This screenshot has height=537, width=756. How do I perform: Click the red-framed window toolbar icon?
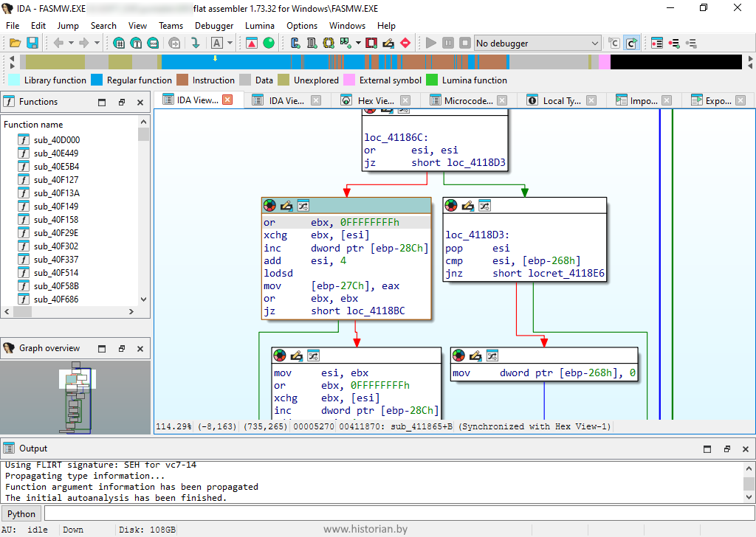[x=371, y=43]
